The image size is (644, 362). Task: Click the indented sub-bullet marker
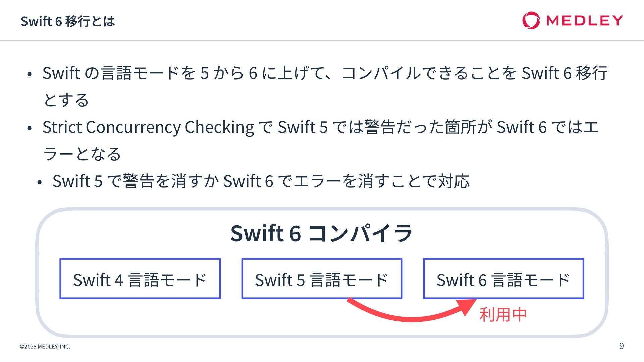pyautogui.click(x=40, y=182)
